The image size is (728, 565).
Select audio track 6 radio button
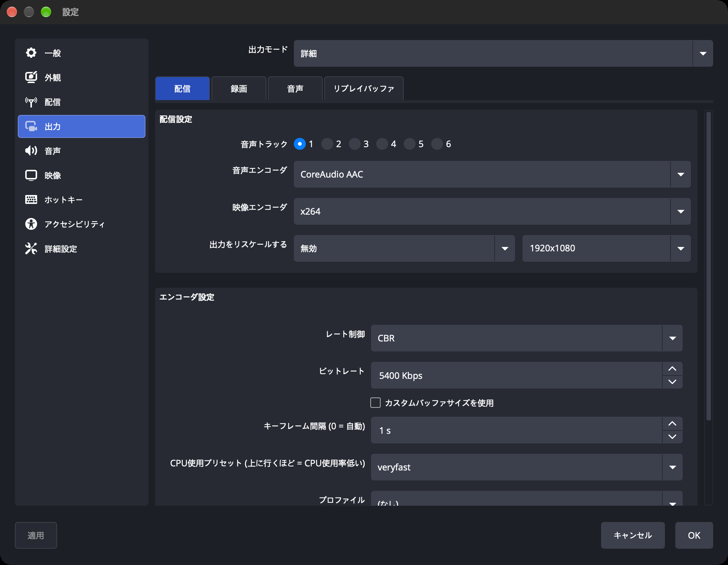[x=437, y=144]
